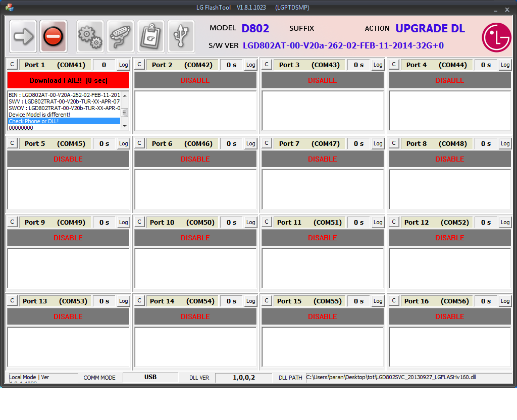This screenshot has height=420, width=517.
Task: Click the C button for Port 6
Action: point(139,143)
